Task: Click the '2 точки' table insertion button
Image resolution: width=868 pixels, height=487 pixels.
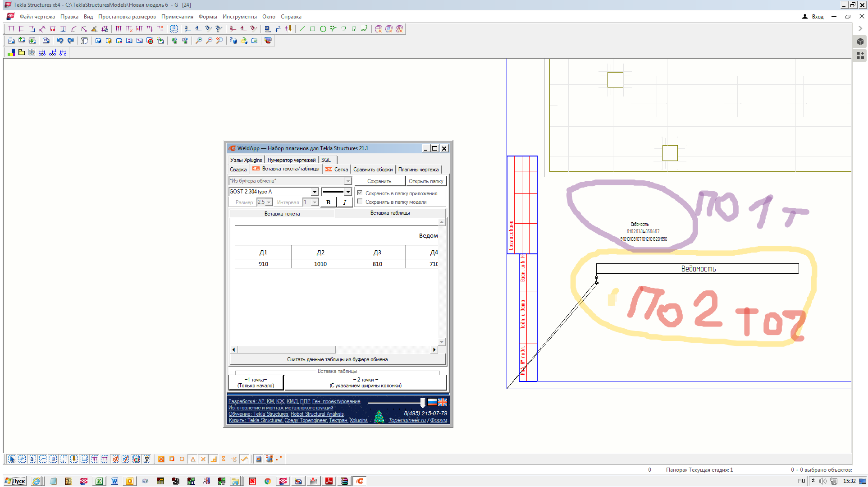Action: tap(365, 382)
